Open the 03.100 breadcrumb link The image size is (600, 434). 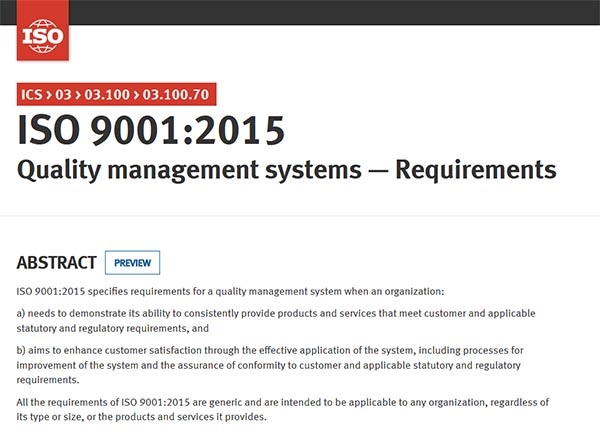click(107, 95)
